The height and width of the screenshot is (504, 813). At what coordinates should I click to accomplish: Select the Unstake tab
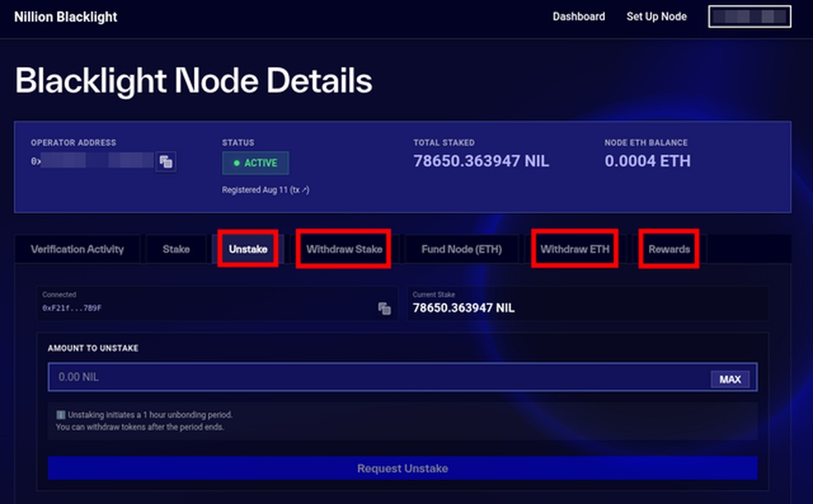[x=248, y=249]
